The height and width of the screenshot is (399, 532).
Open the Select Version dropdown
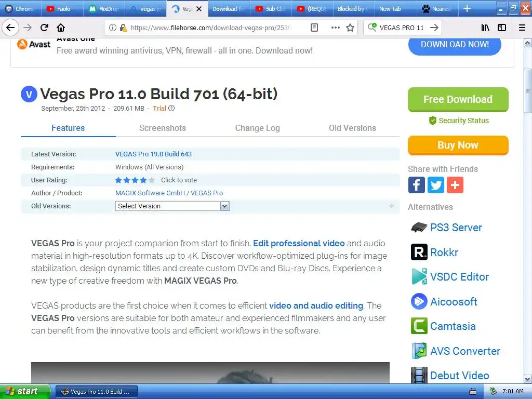172,206
